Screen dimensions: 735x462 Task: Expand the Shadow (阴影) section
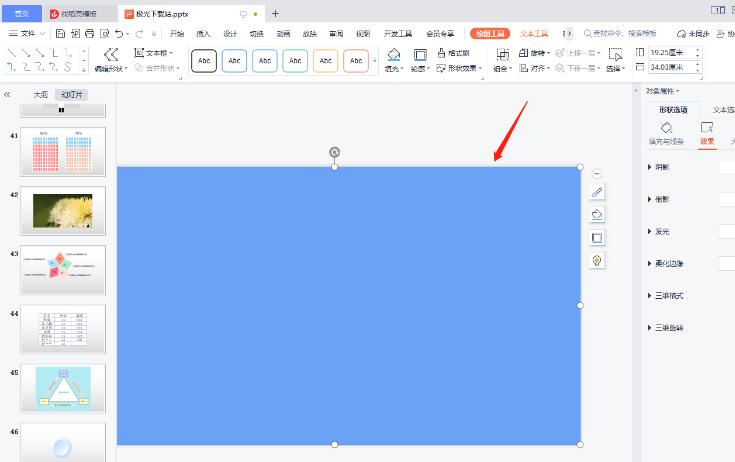(x=661, y=167)
